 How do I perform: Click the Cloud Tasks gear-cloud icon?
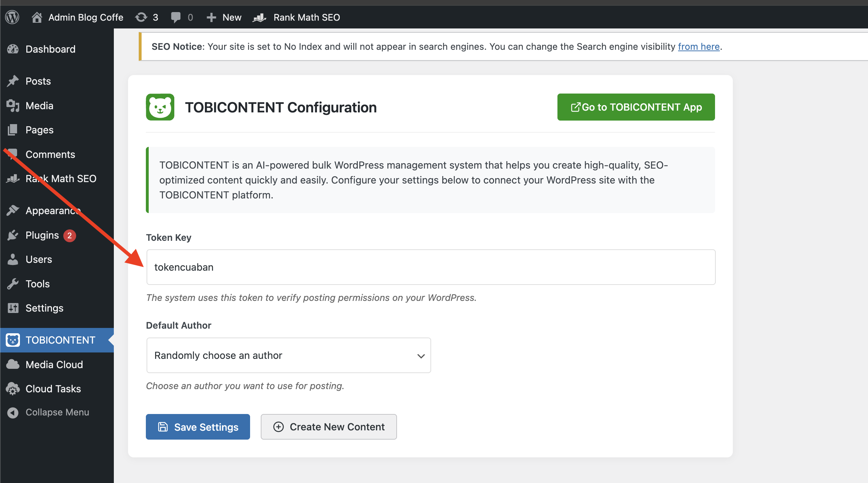pos(13,389)
